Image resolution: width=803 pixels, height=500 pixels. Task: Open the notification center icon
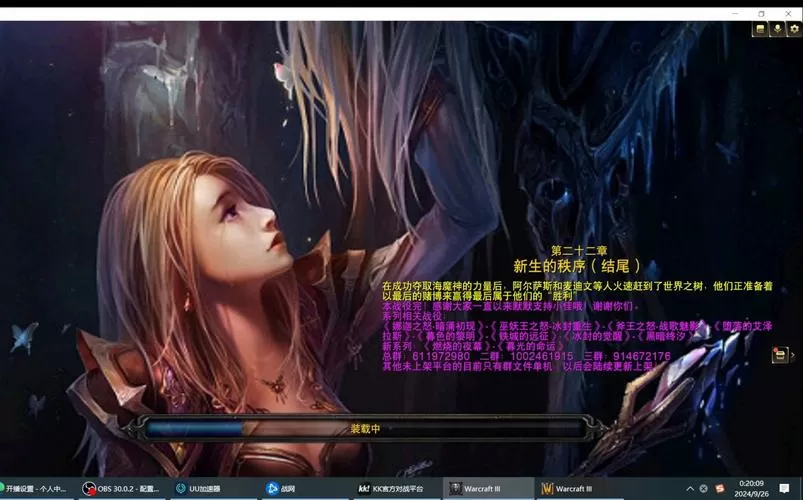pos(784,489)
